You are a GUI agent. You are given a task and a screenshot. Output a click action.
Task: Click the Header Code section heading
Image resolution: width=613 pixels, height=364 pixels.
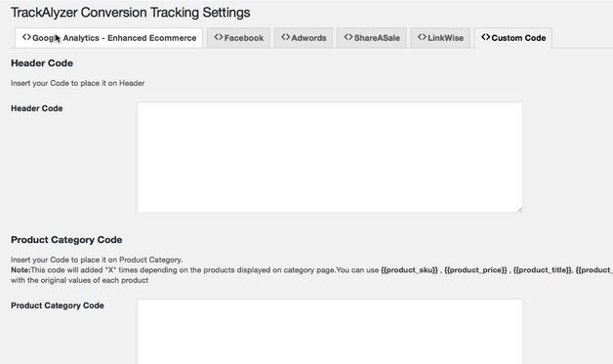coord(42,63)
